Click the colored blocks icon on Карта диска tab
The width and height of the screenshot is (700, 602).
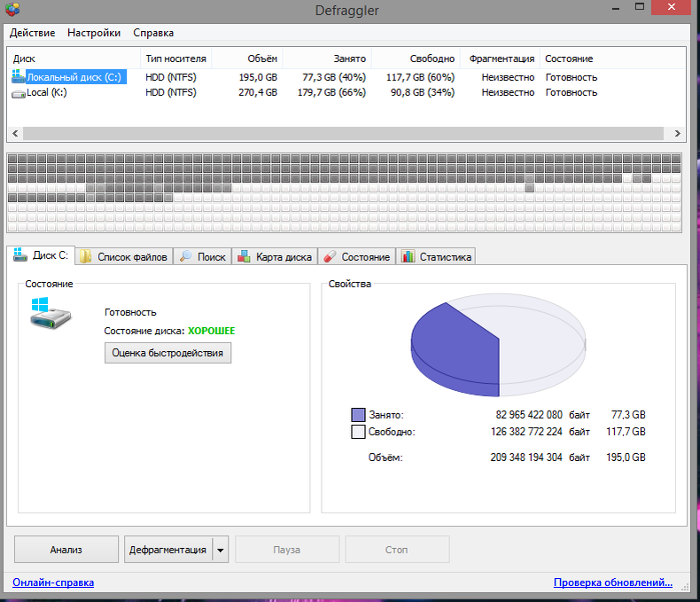point(244,256)
